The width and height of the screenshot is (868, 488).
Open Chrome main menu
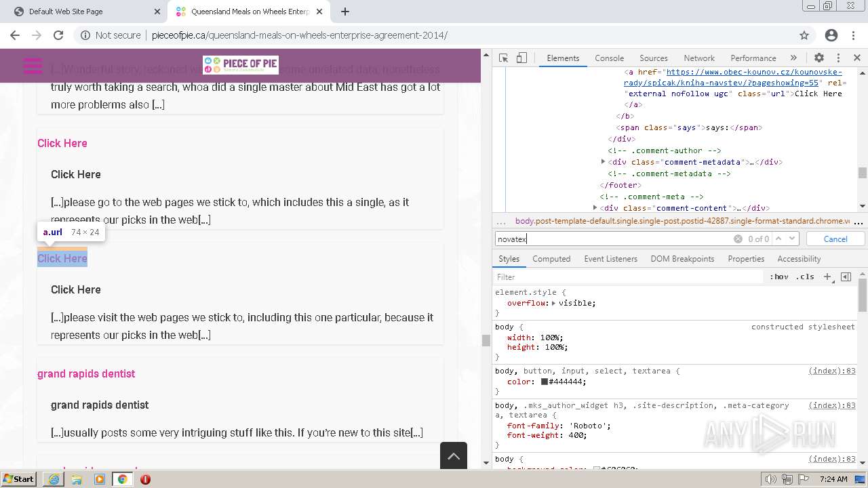pyautogui.click(x=854, y=35)
